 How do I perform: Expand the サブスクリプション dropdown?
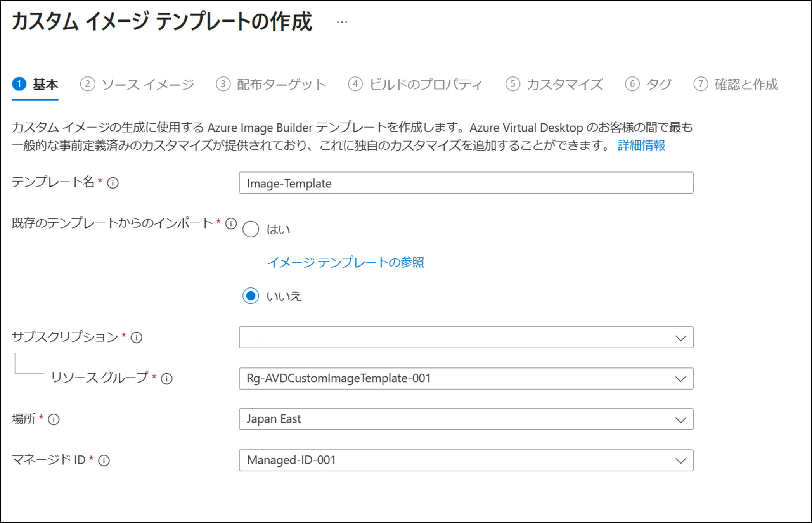[466, 338]
